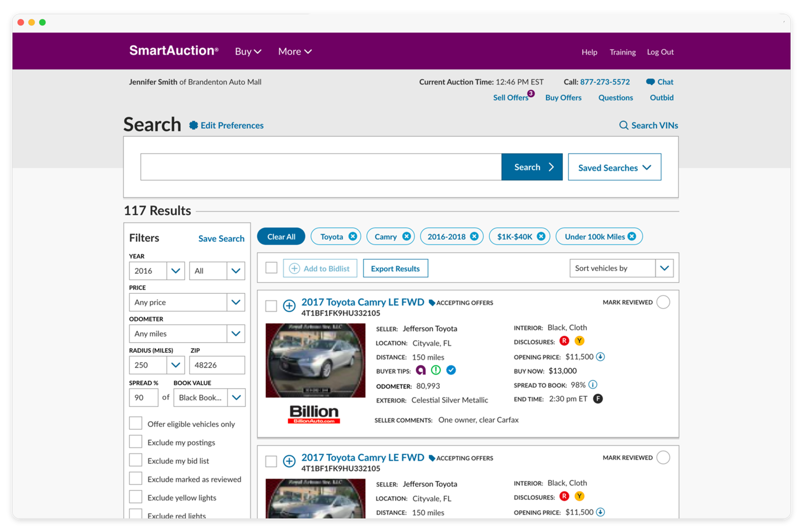The width and height of the screenshot is (803, 532).
Task: Click the opening price down-arrow icon in second listing
Action: 601,512
